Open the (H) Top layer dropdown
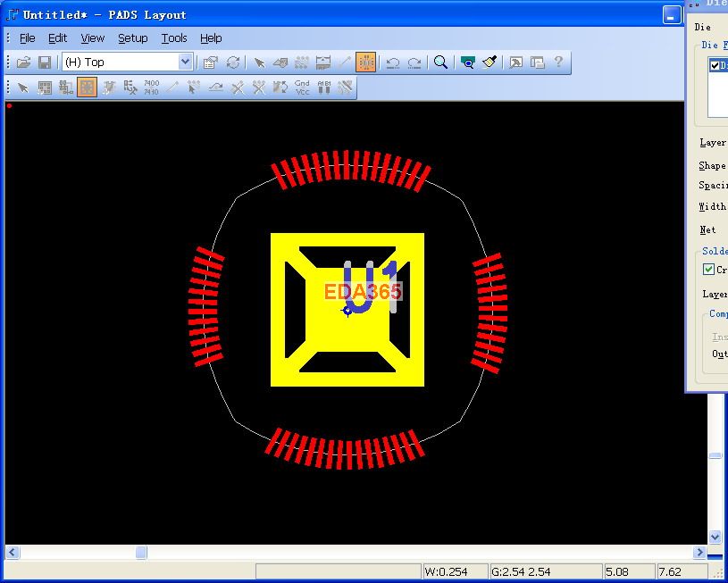 185,62
